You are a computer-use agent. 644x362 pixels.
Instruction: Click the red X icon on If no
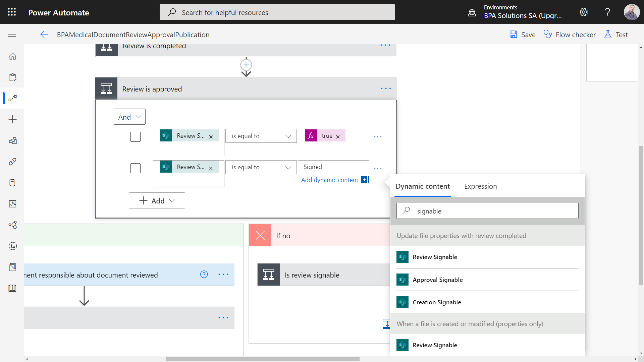260,235
